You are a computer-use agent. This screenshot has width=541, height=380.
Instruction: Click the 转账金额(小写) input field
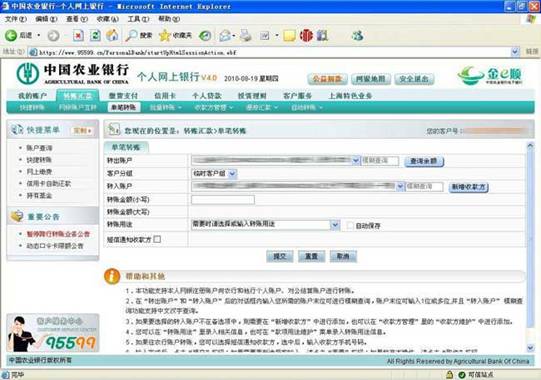pyautogui.click(x=223, y=199)
